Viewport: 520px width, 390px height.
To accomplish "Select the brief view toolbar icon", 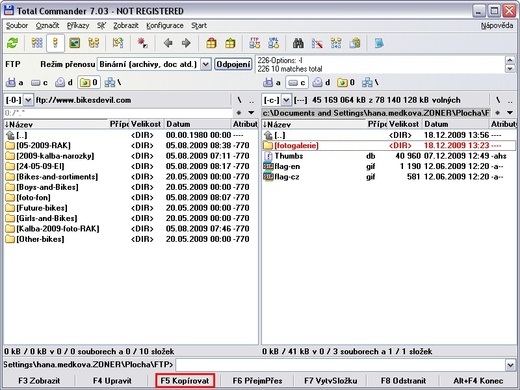I will (x=37, y=43).
